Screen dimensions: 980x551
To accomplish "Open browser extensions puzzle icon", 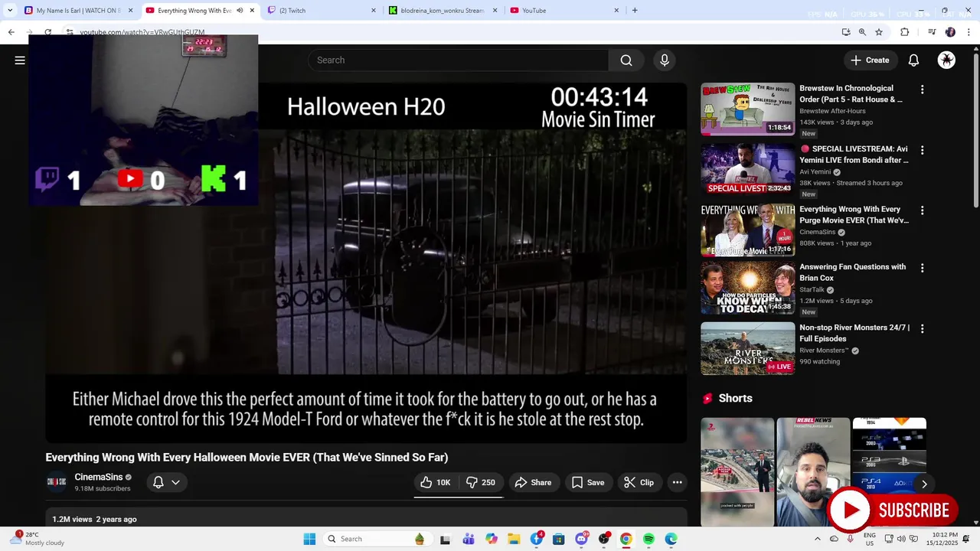I will click(904, 32).
